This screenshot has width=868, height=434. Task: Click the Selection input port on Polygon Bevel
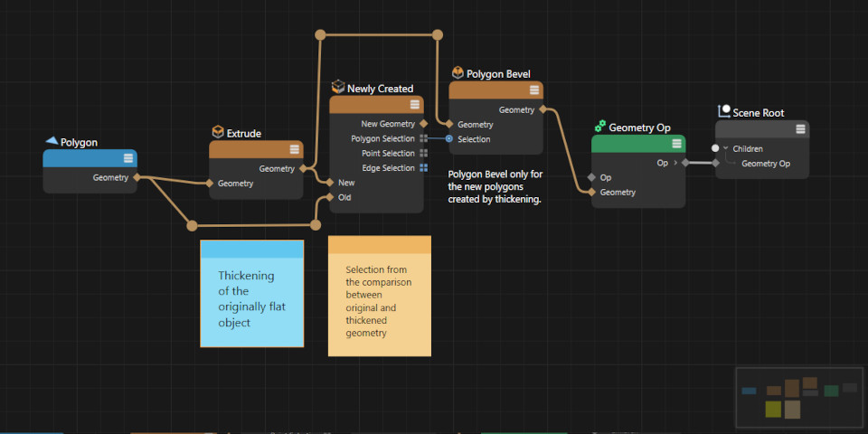(448, 138)
